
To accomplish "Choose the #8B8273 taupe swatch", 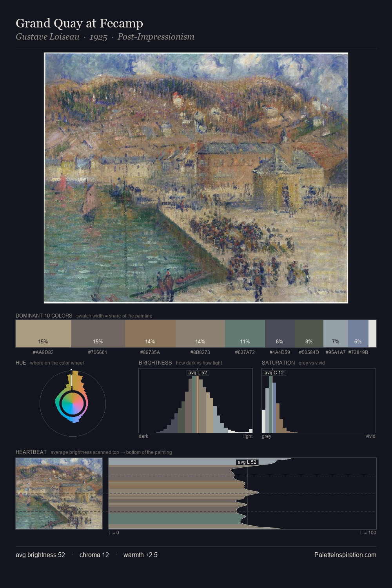I will click(200, 334).
